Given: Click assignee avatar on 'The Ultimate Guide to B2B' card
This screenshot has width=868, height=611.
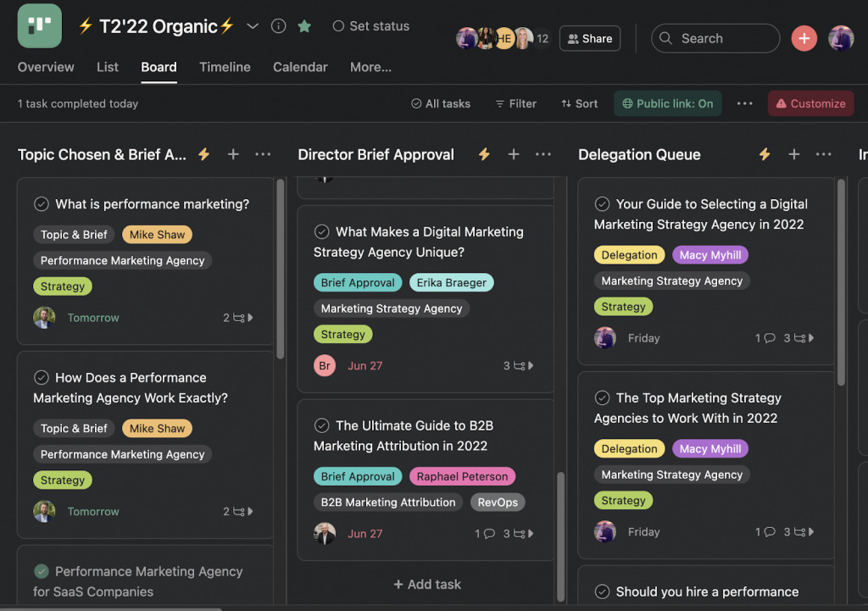Looking at the screenshot, I should point(325,534).
